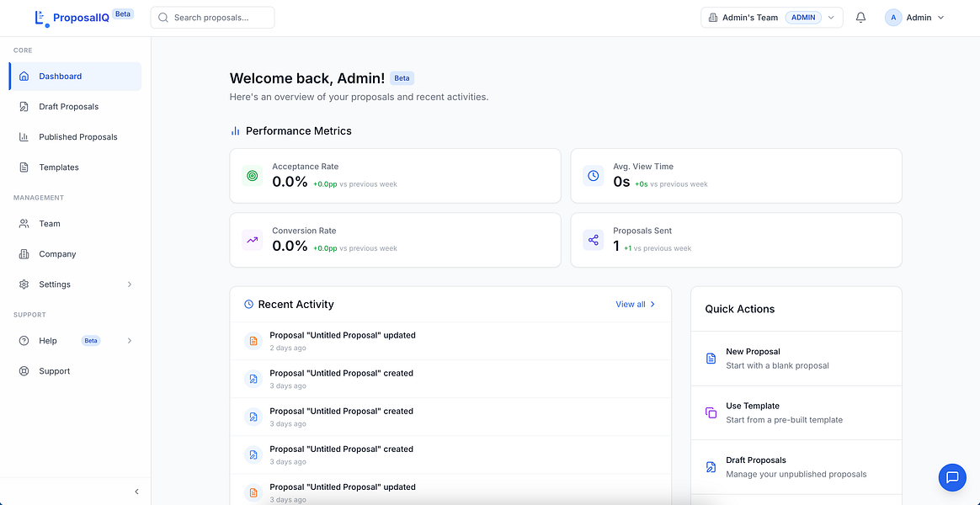Expand the Settings submenu chevron
Viewport: 980px width, 505px height.
pyautogui.click(x=130, y=284)
